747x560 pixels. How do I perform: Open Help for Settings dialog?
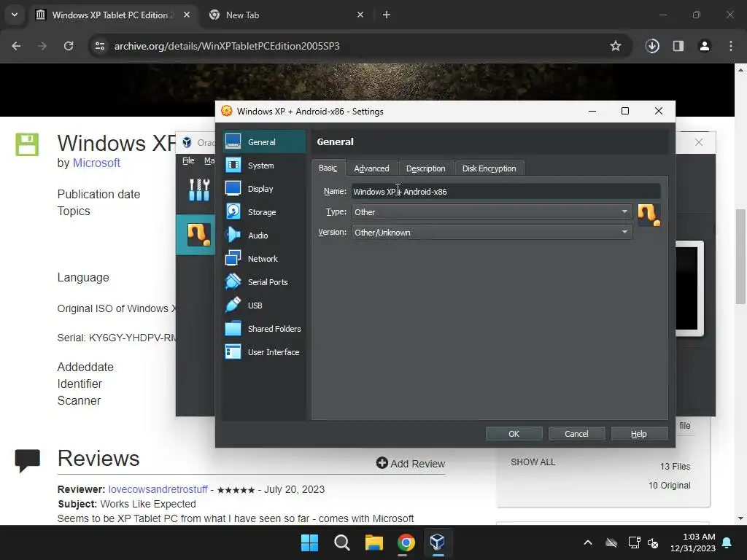(639, 434)
